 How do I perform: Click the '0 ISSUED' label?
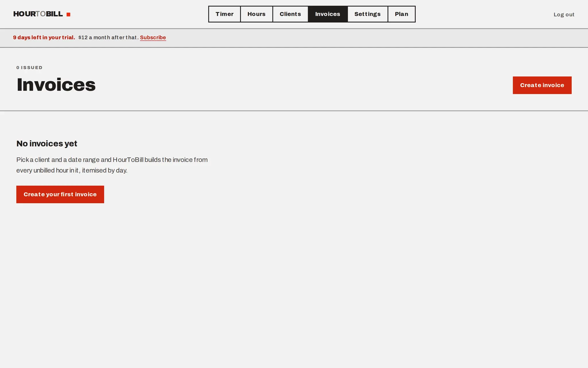29,68
